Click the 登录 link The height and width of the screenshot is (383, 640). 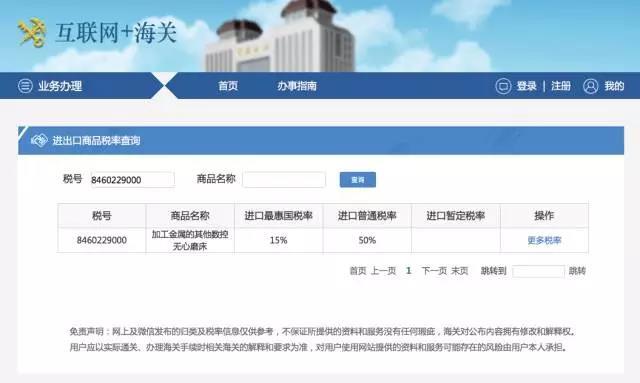coord(527,86)
